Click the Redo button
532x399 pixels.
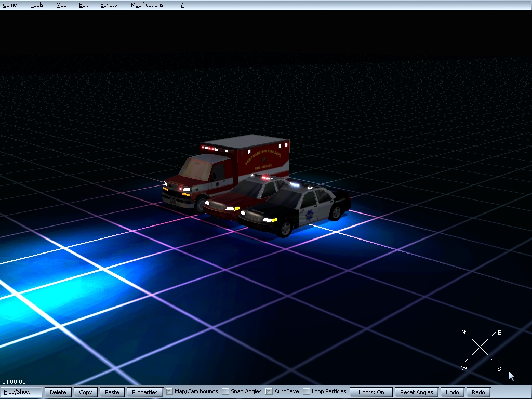coord(478,392)
